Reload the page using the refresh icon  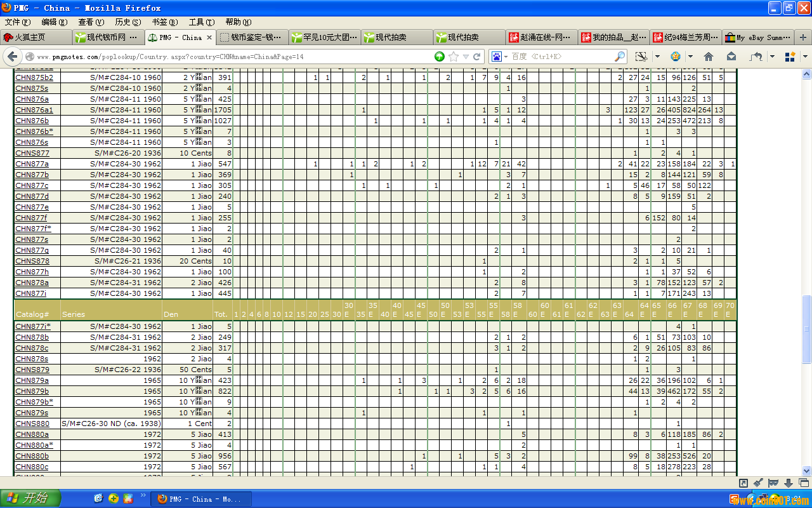(477, 57)
